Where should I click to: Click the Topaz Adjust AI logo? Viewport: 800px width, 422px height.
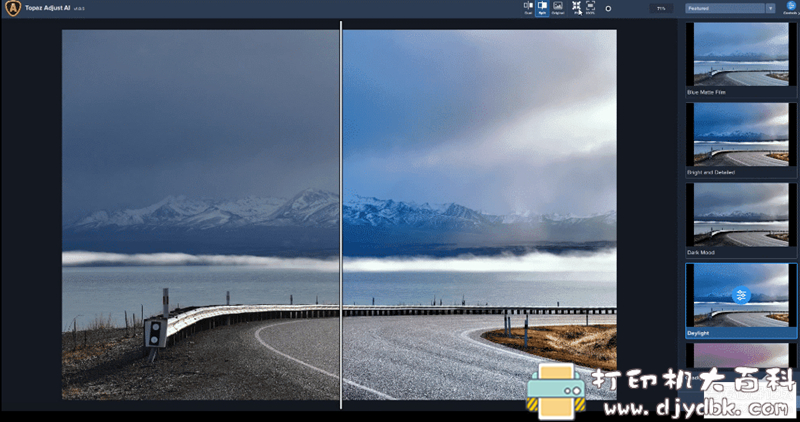13,8
